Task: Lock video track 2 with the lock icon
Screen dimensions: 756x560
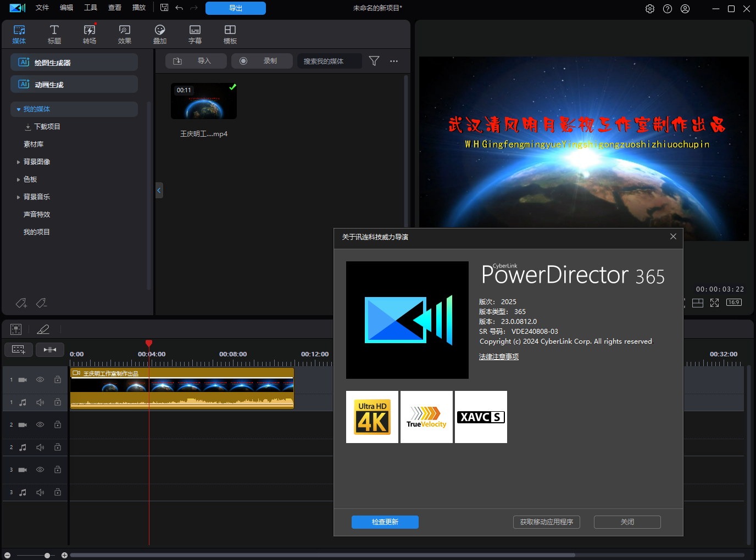Action: (x=58, y=424)
